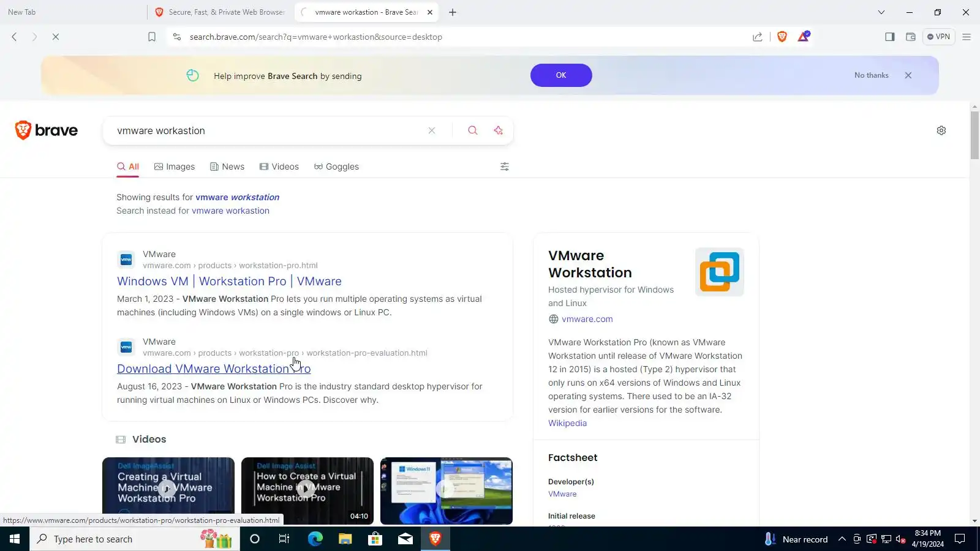The height and width of the screenshot is (551, 980).
Task: Open Cortana from the taskbar
Action: [255, 539]
